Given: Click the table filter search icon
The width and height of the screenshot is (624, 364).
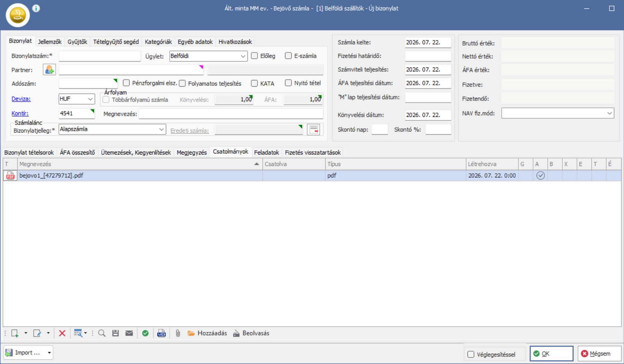Looking at the screenshot, I should (x=78, y=333).
